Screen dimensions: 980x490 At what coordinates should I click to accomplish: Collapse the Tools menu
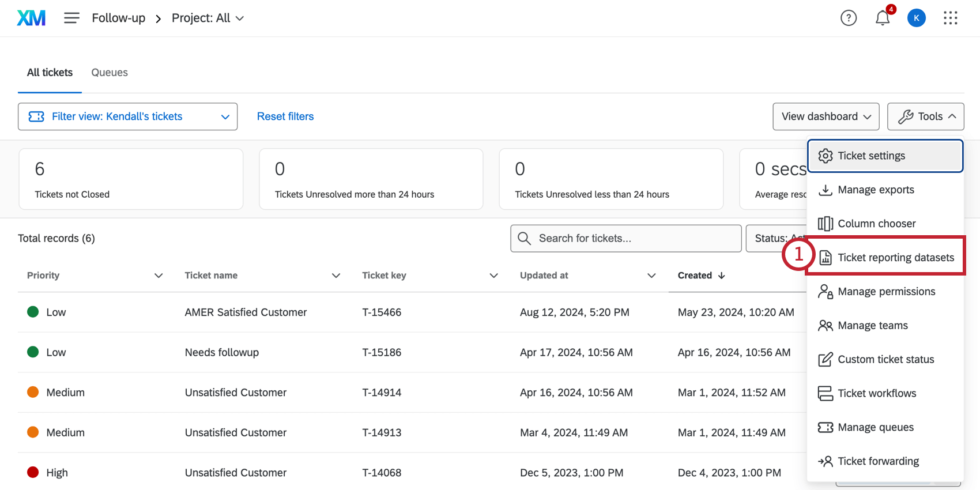pos(925,116)
